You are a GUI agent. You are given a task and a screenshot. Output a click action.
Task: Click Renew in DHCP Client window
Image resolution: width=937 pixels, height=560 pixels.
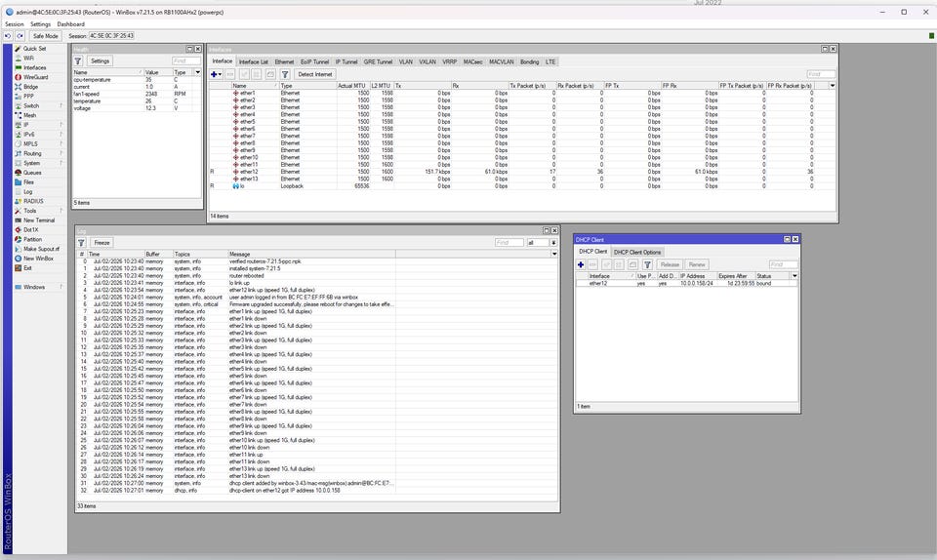tap(697, 264)
